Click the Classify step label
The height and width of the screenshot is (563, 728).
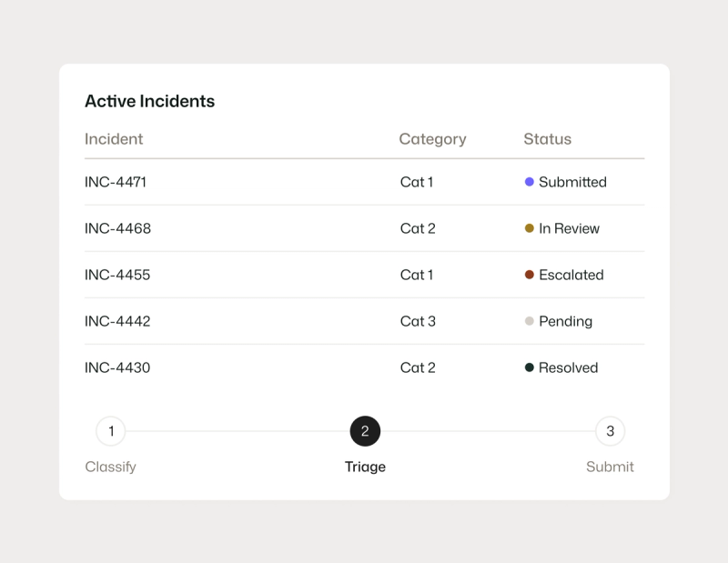point(110,467)
